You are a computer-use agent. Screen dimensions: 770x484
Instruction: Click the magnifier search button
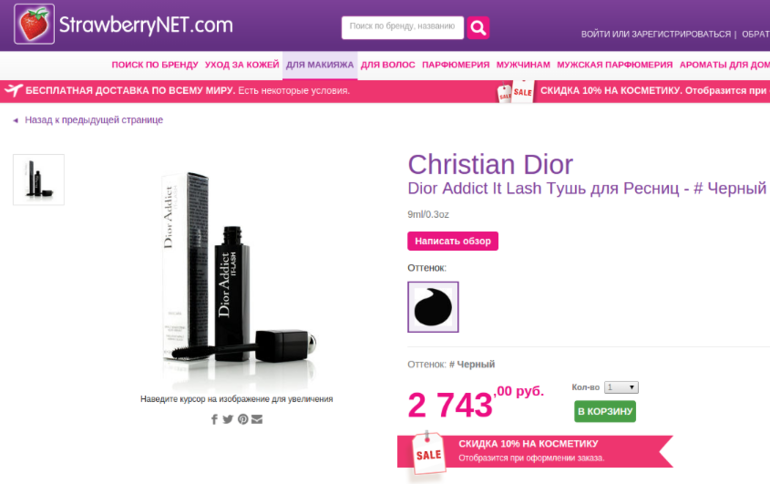pyautogui.click(x=478, y=27)
